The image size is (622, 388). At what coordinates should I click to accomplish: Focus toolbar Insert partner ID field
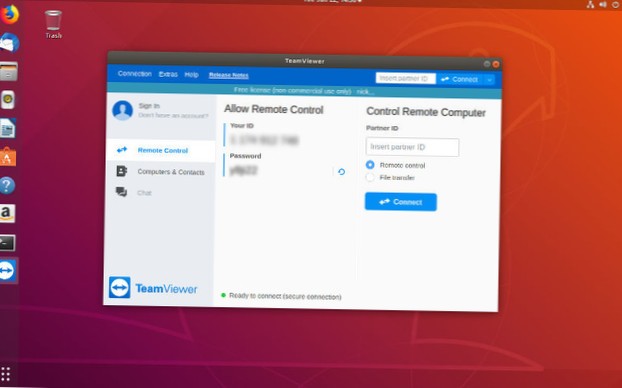[x=405, y=79]
